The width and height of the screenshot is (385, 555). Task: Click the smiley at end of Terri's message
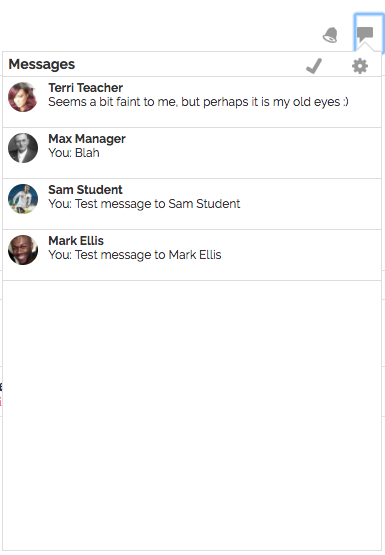tap(345, 102)
